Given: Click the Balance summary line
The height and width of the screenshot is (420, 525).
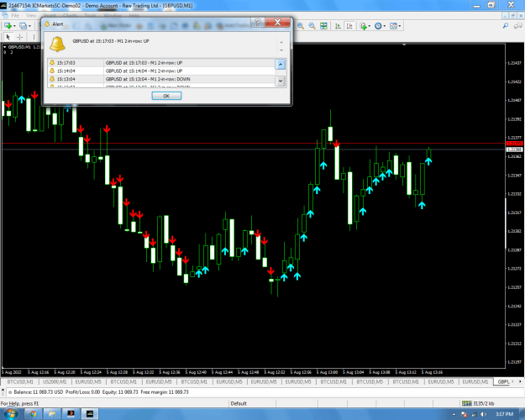Looking at the screenshot, I should [x=101, y=392].
